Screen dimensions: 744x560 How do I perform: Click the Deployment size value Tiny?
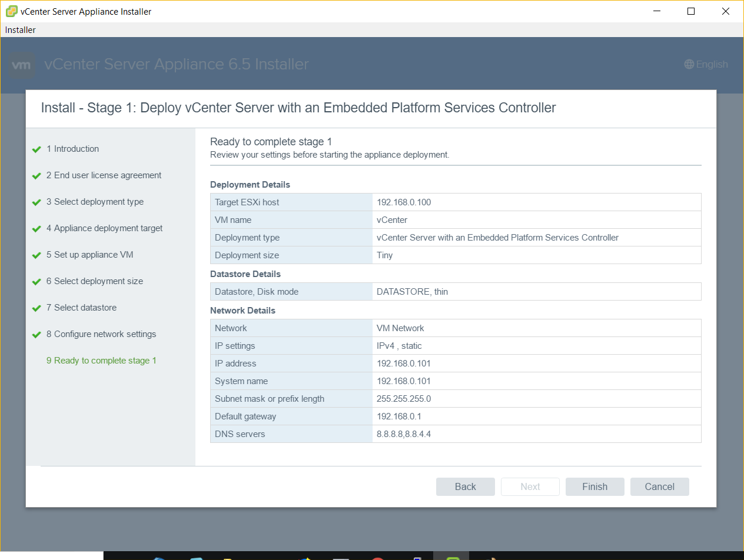pyautogui.click(x=385, y=255)
